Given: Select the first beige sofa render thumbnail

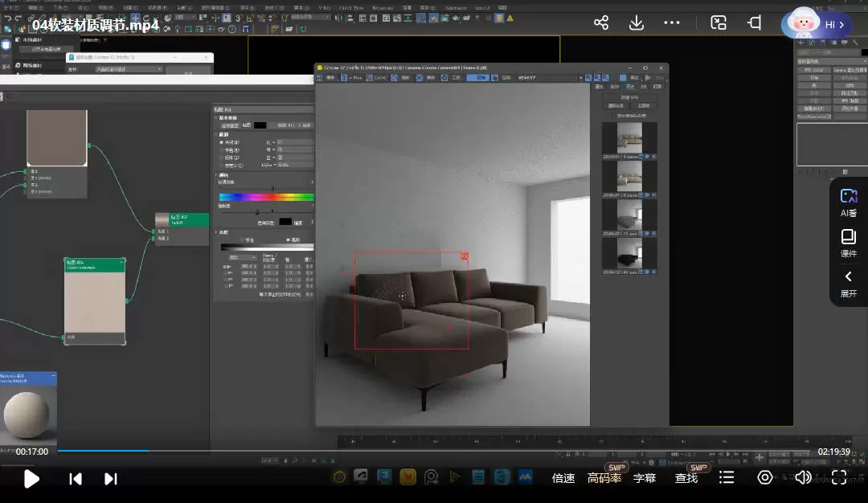Looking at the screenshot, I should [x=629, y=137].
